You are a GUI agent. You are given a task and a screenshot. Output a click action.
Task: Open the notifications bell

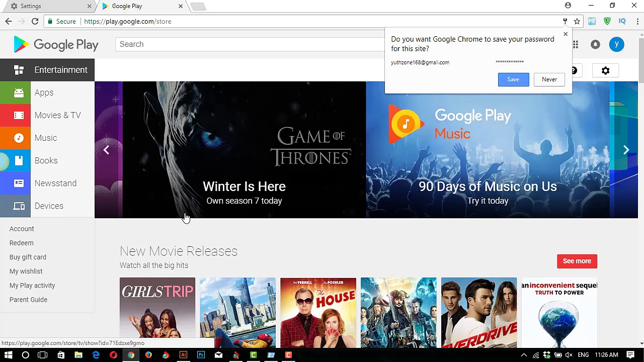[595, 44]
